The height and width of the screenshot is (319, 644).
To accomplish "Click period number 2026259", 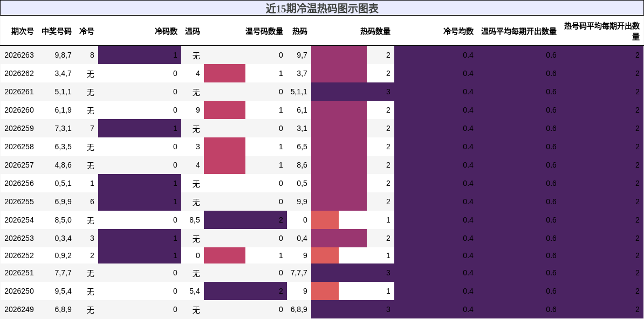I will coord(19,128).
